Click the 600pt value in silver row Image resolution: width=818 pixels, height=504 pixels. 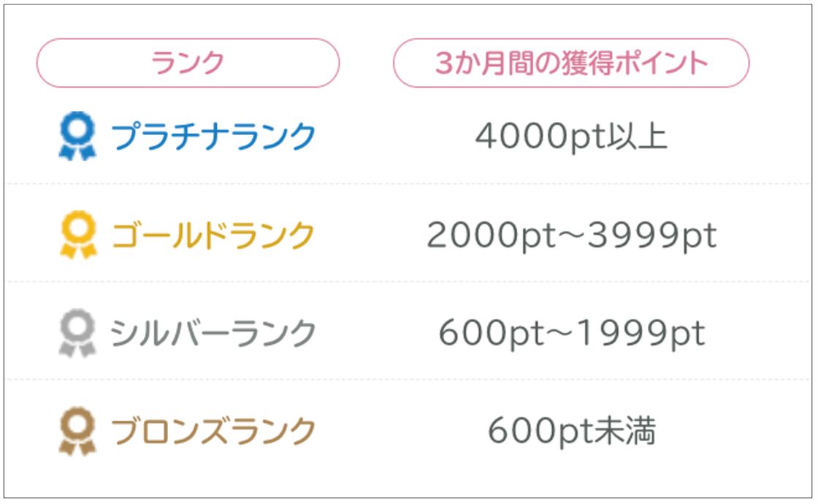[x=492, y=334]
